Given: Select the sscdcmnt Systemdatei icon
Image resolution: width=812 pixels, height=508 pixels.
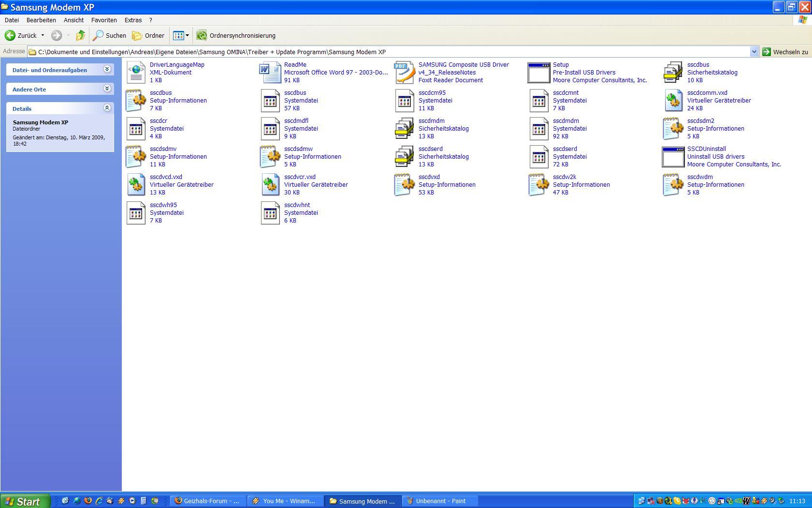Looking at the screenshot, I should (539, 101).
